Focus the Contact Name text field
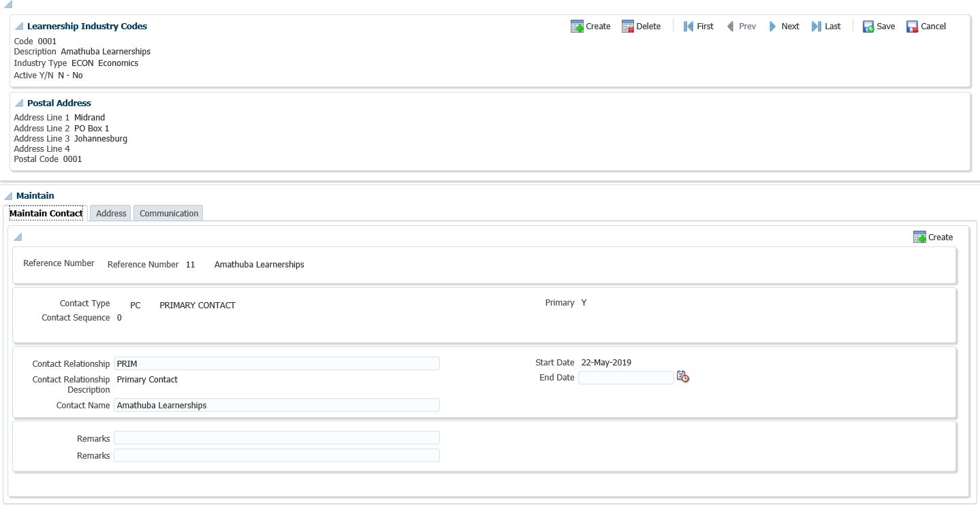Image resolution: width=980 pixels, height=507 pixels. (276, 406)
